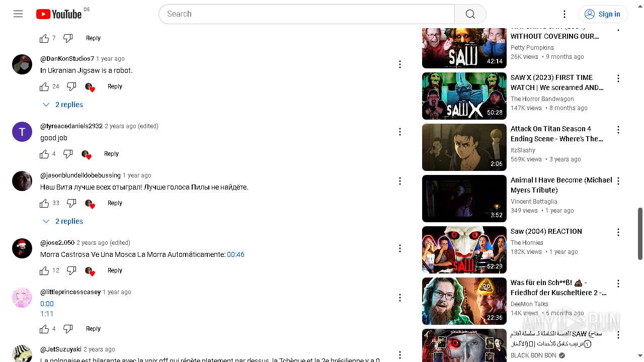Click creator heart on @jose2.050 comment

coord(90,271)
